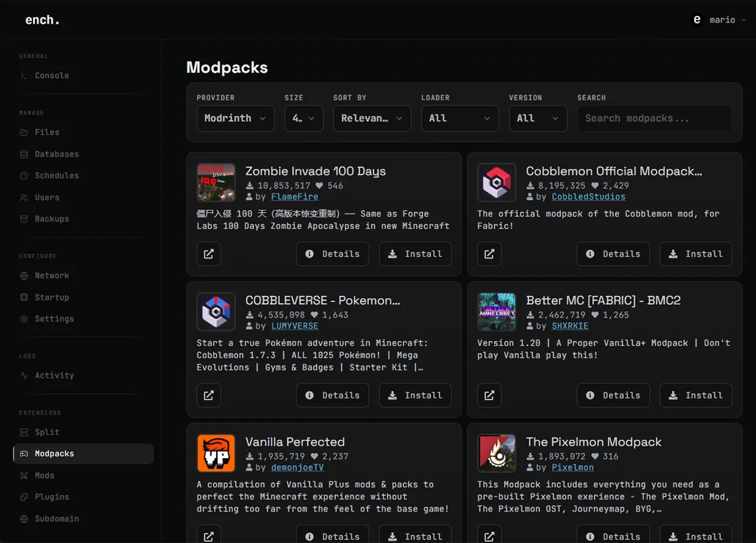
Task: Open the Files section
Action: click(83, 132)
